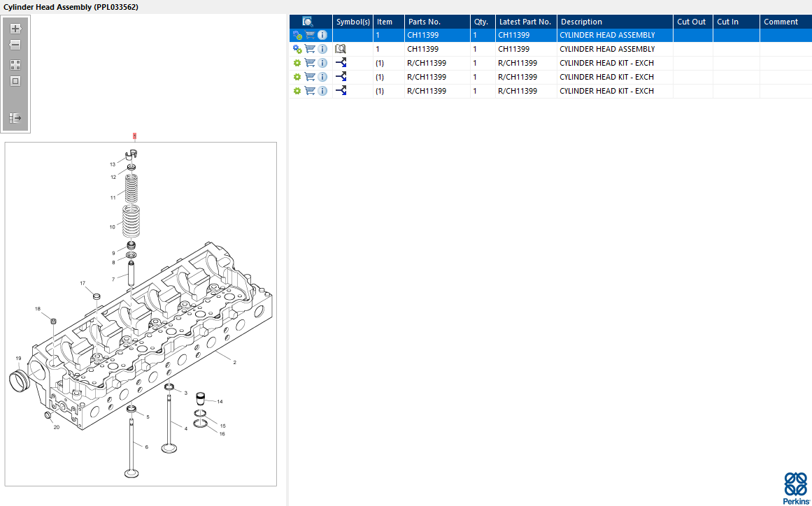Open info icon of first R/CH11399 row
Screen dimensions: 812x506
(322, 63)
